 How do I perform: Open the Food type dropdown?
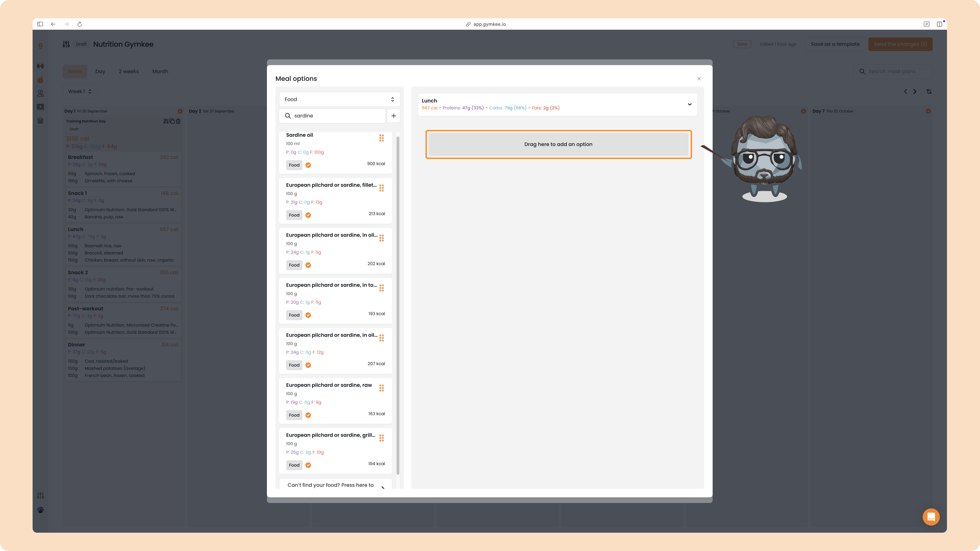[x=339, y=99]
